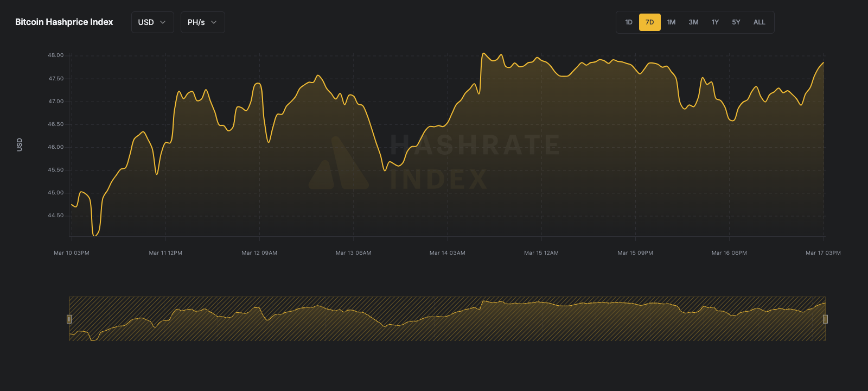This screenshot has height=391, width=868.
Task: Click the Bitcoin Hashprice Index title
Action: 64,22
